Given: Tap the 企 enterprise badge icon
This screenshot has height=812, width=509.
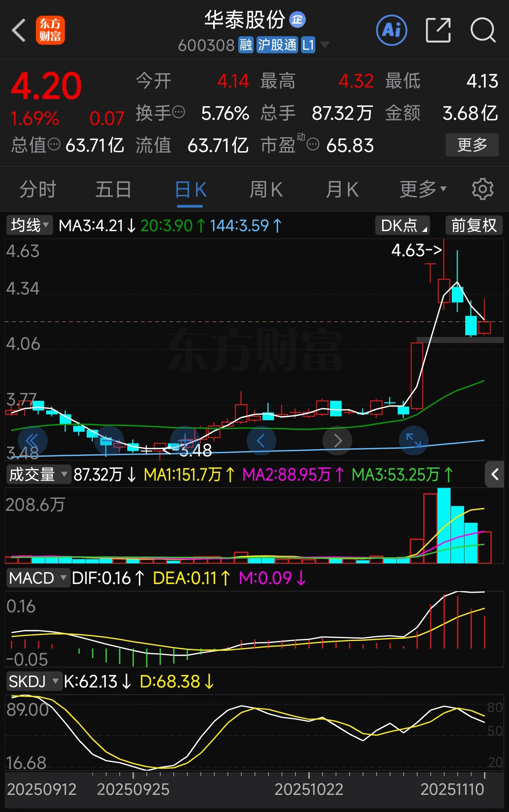Looking at the screenshot, I should 297,19.
